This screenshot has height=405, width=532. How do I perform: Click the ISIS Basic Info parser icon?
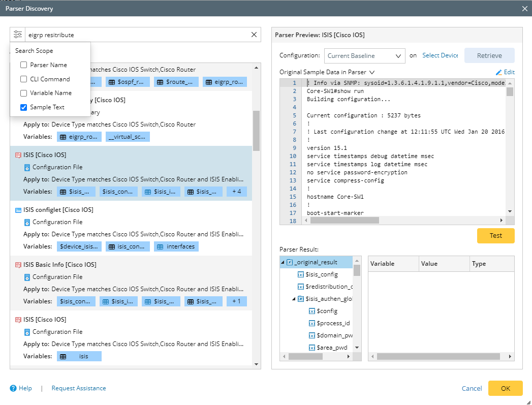(18, 265)
